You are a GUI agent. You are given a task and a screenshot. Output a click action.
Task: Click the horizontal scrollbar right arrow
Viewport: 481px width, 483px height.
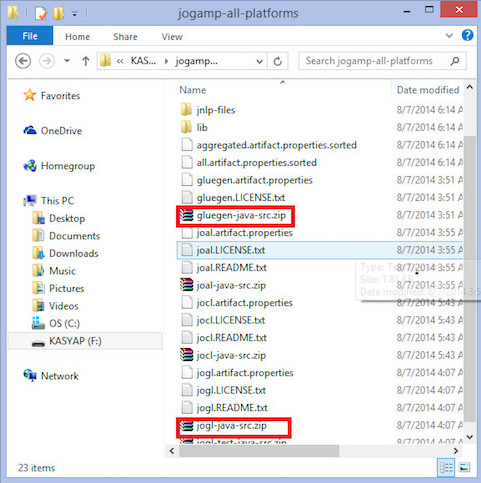455,451
